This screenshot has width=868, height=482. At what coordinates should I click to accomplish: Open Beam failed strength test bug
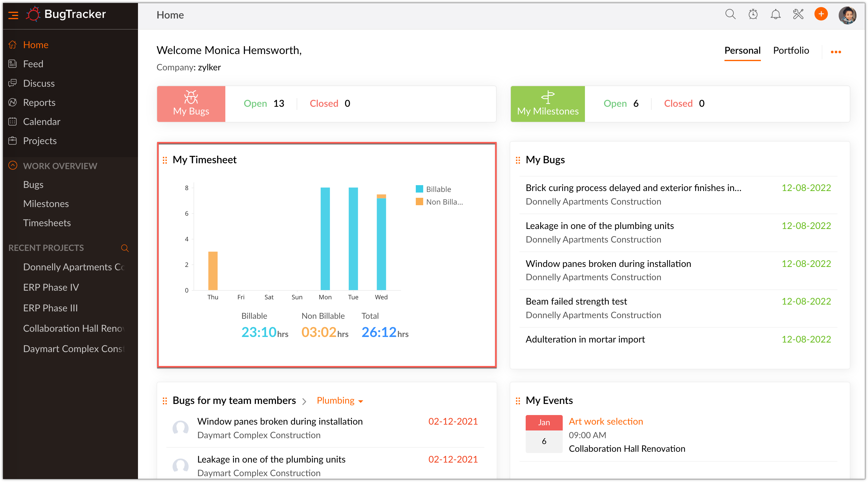coord(576,301)
